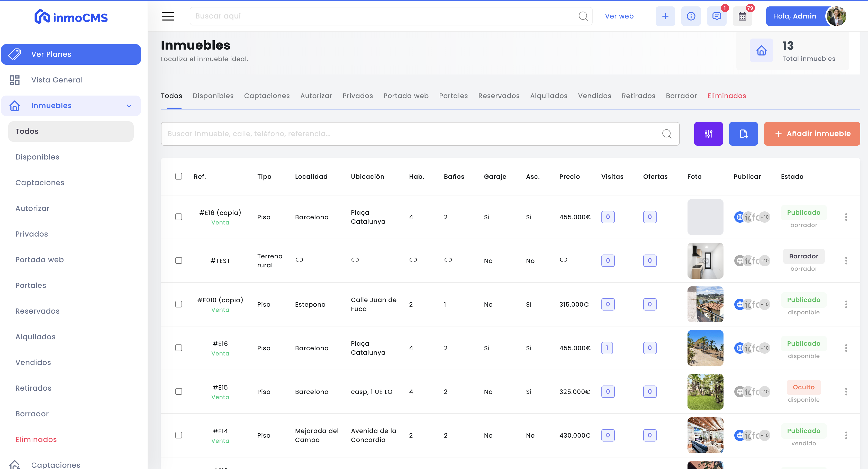Check the #E14 row checkbox
This screenshot has height=469, width=868.
(x=179, y=435)
